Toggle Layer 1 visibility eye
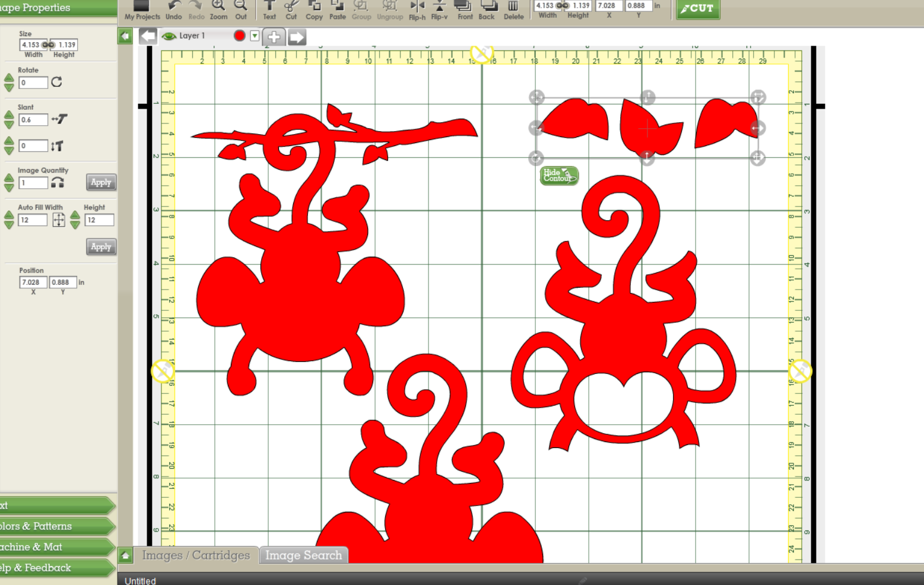This screenshot has height=585, width=924. click(169, 36)
